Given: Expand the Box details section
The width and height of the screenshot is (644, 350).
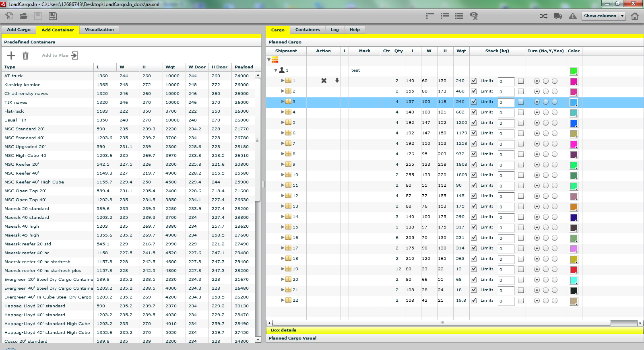Looking at the screenshot, I should click(x=283, y=330).
